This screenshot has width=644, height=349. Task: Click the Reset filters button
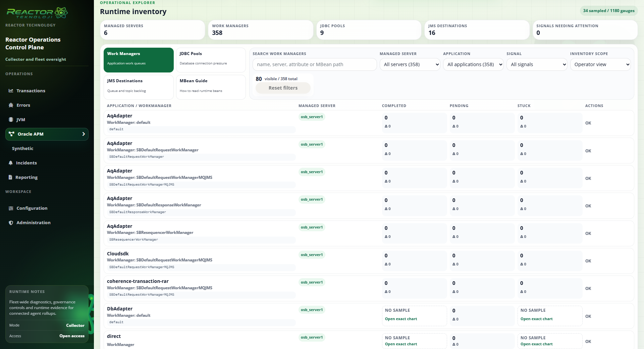pos(283,88)
